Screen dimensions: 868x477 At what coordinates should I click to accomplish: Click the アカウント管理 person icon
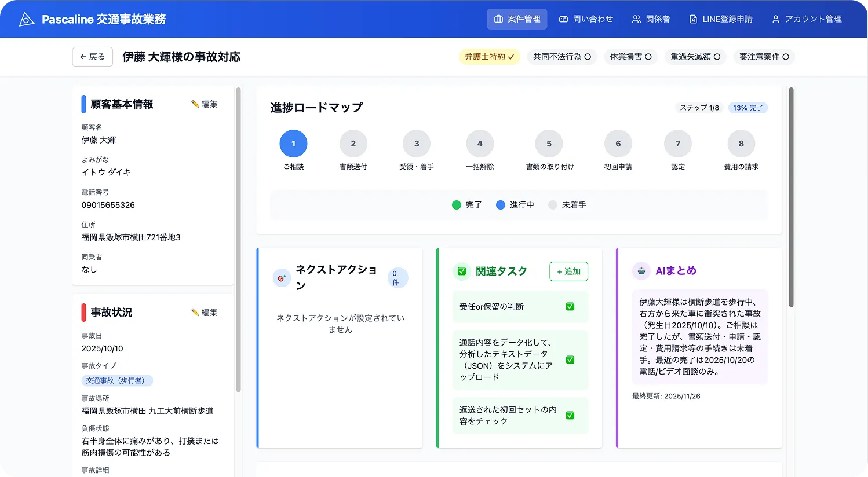(776, 18)
